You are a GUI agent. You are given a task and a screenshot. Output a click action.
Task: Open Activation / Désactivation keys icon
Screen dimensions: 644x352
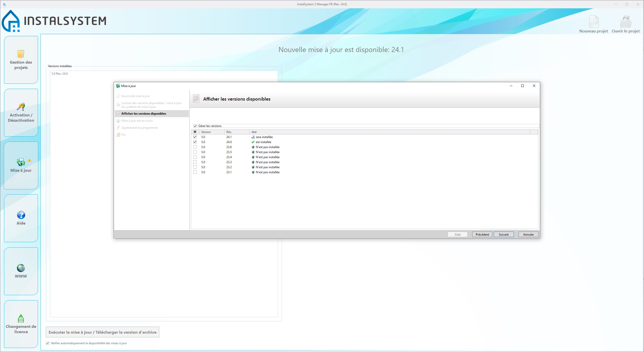21,107
